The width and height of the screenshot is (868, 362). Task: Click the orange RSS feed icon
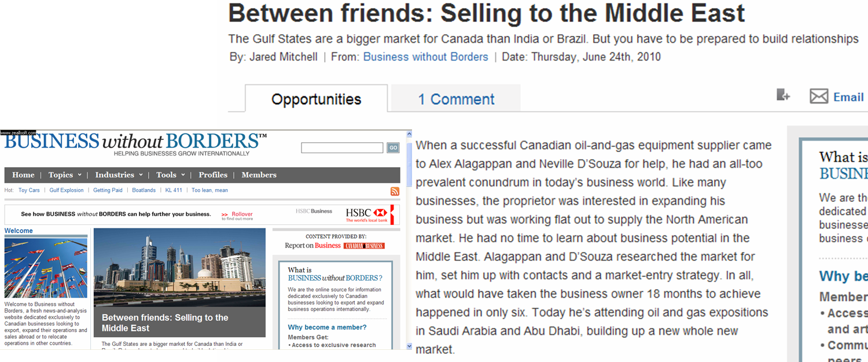click(x=395, y=191)
